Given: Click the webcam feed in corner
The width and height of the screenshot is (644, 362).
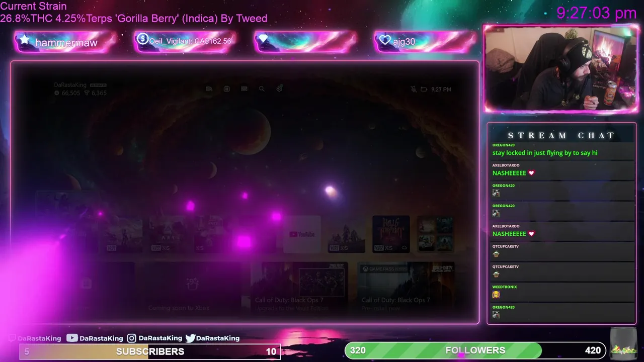Looking at the screenshot, I should (561, 68).
